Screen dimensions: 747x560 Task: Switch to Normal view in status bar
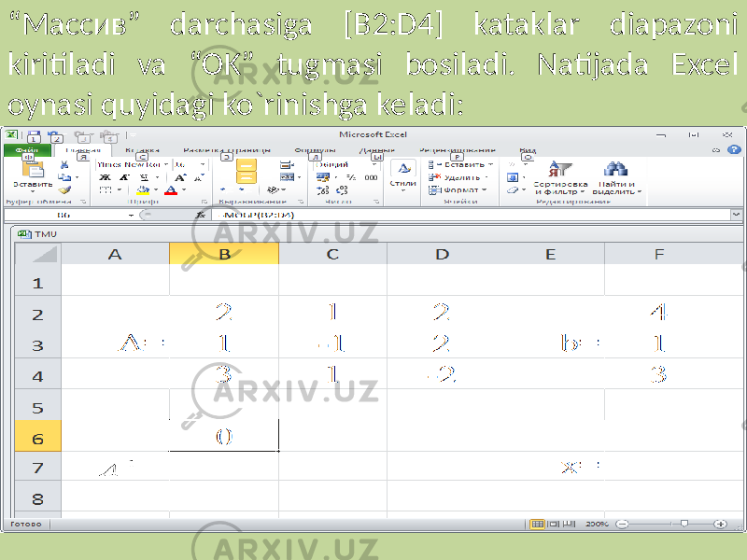537,525
